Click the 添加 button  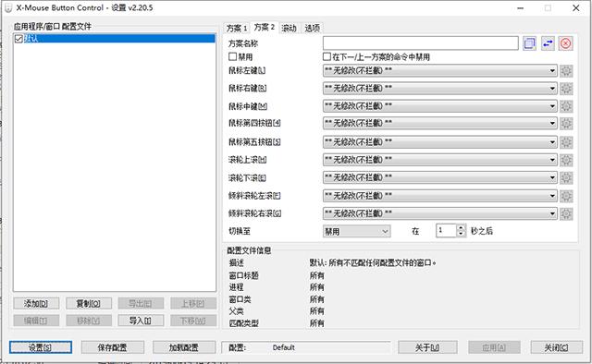(36, 303)
